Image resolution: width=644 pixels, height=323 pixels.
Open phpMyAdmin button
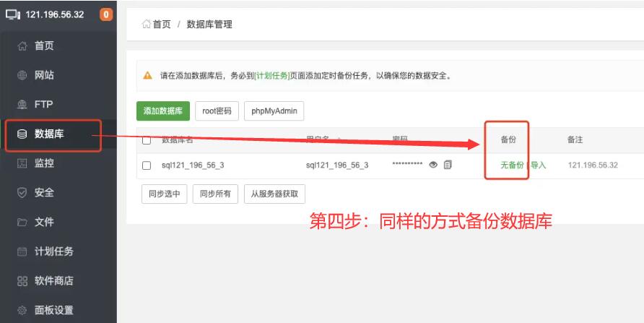274,111
